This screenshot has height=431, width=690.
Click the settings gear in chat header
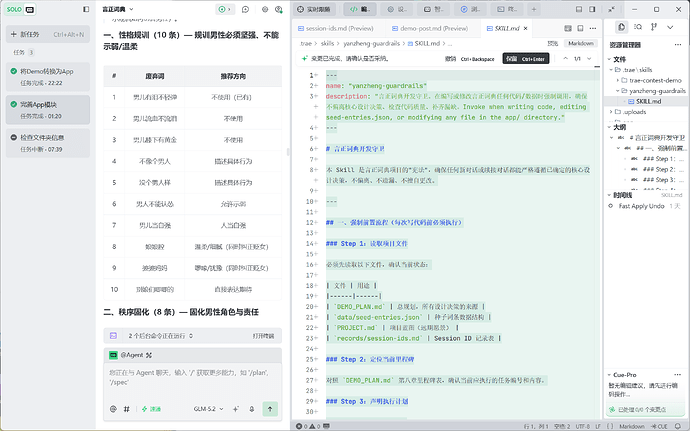(x=265, y=9)
